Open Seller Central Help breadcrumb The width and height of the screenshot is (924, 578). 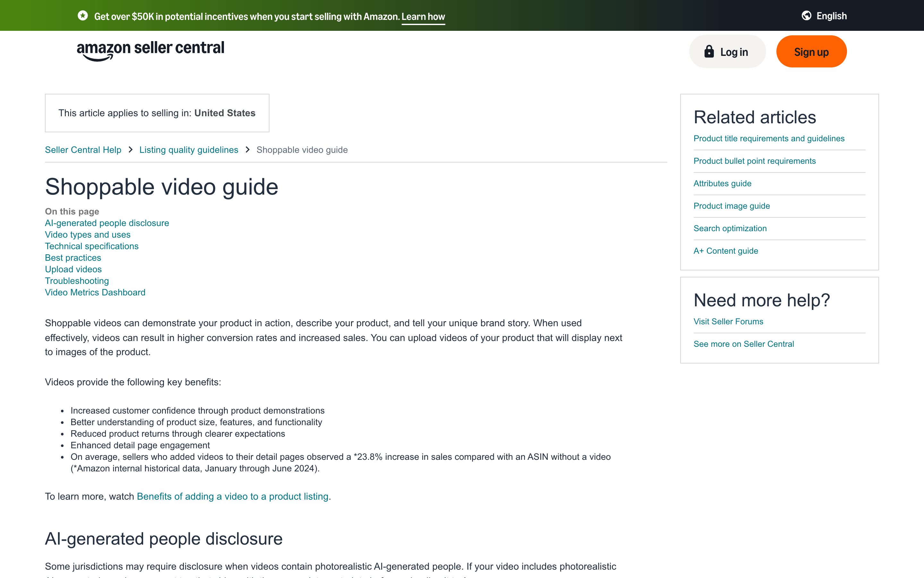83,150
